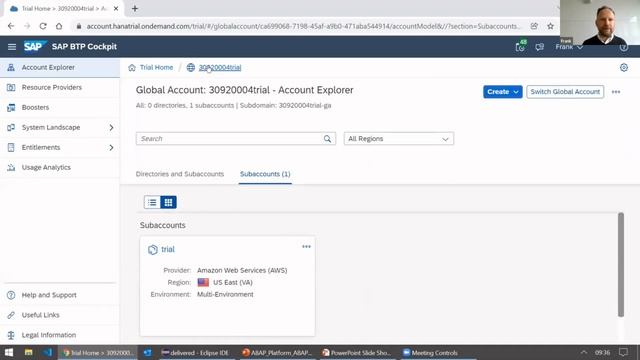The height and width of the screenshot is (360, 640).
Task: Click the Account Explorer sidebar icon
Action: 11,67
